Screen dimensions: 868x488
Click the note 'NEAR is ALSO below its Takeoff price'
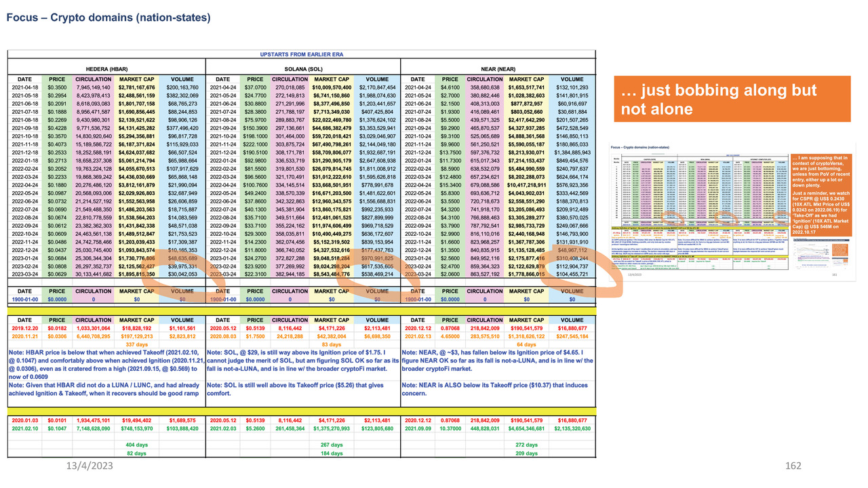pos(500,388)
